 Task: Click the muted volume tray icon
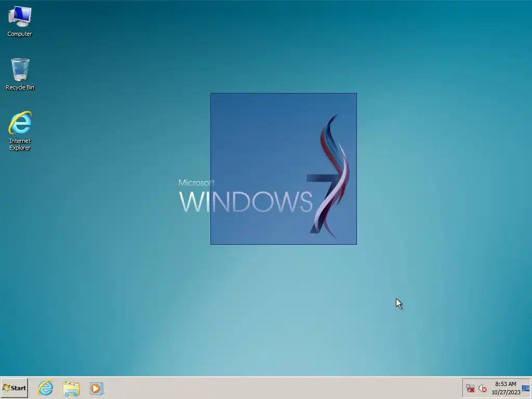coord(482,388)
